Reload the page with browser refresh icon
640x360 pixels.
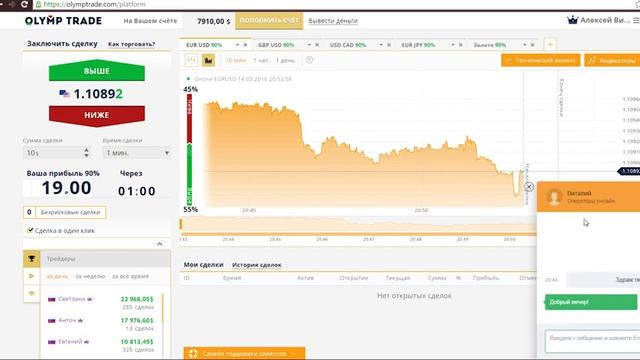tap(24, 4)
